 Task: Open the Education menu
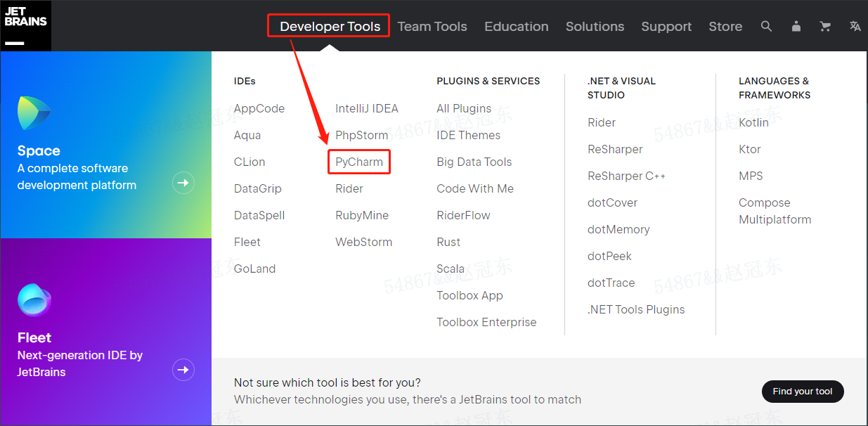[x=517, y=27]
